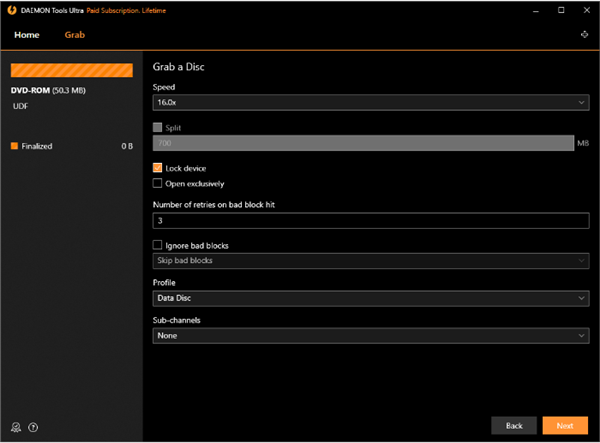Click the split size field showing 700
This screenshot has height=443, width=600.
pos(363,143)
